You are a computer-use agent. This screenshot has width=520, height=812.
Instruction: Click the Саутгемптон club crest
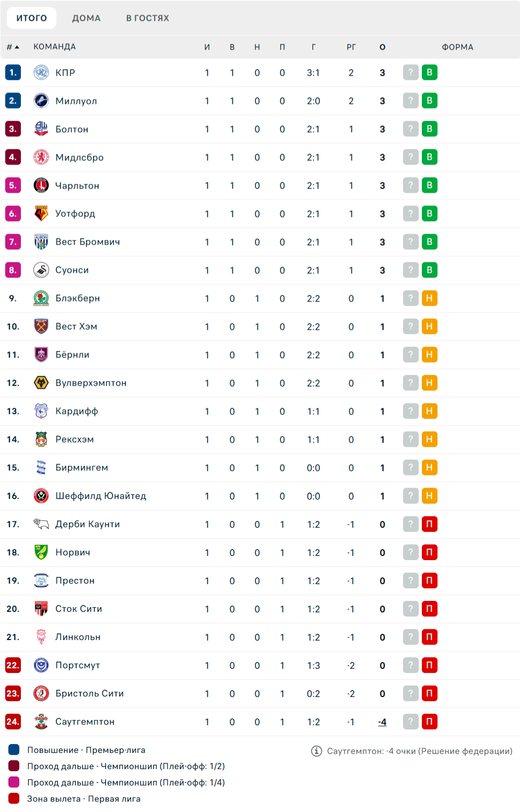(41, 722)
